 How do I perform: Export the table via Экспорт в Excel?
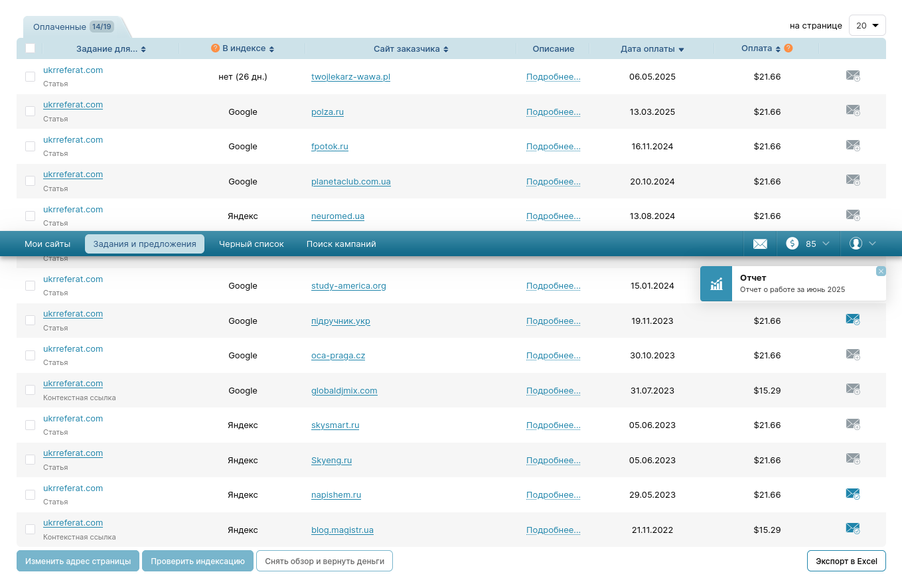pyautogui.click(x=846, y=561)
